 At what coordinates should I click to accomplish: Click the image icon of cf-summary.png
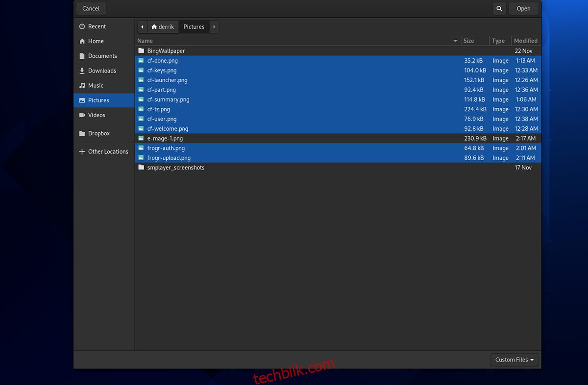(x=141, y=99)
